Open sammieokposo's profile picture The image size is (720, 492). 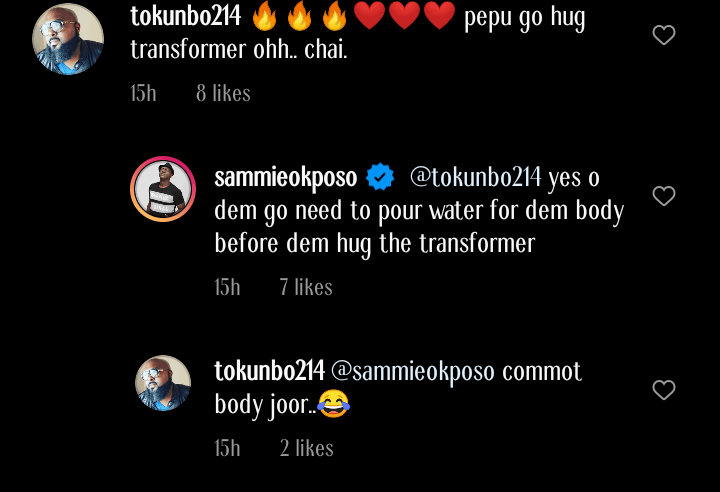coord(163,189)
